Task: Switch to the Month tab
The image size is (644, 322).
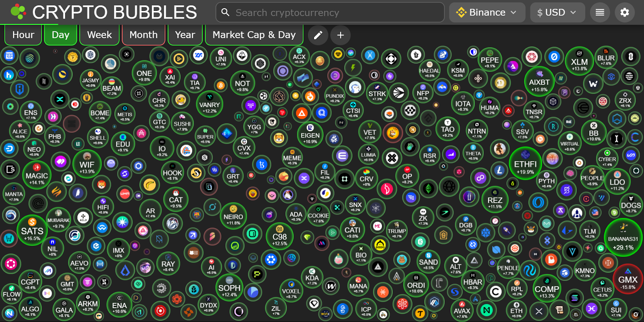Action: 143,35
